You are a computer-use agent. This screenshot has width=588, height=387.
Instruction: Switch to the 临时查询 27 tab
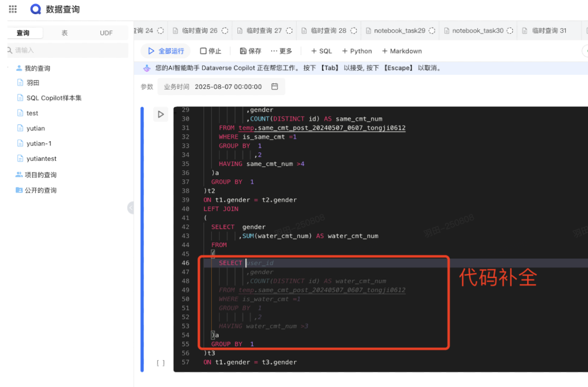coord(264,31)
